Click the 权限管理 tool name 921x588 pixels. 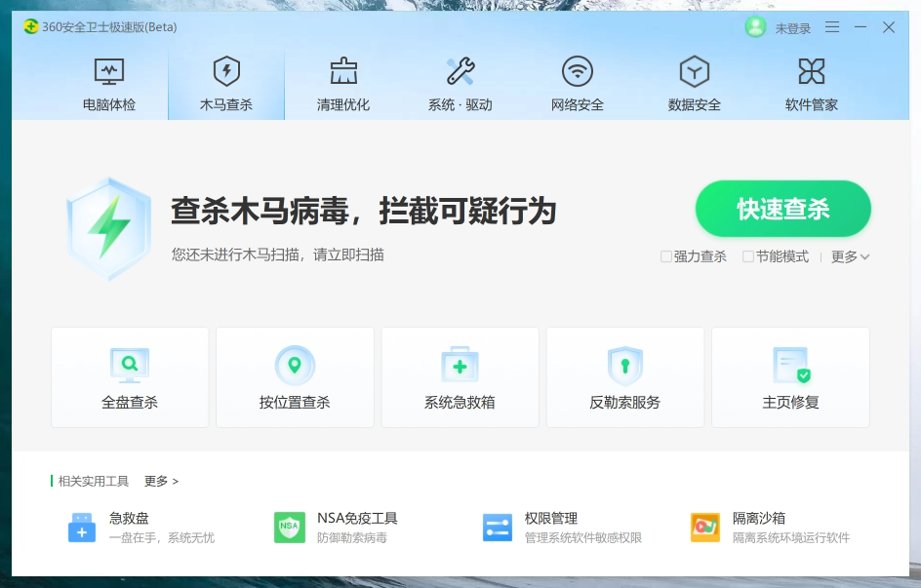click(x=551, y=518)
